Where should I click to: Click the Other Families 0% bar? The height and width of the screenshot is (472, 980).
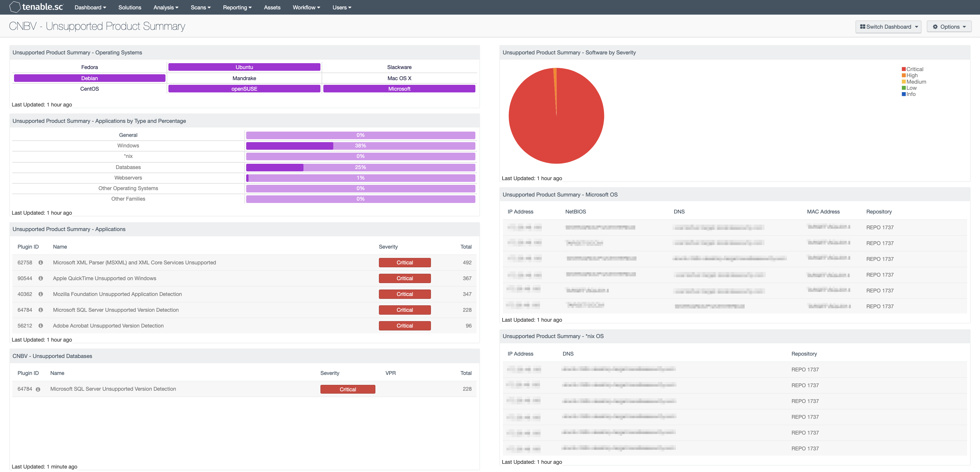pyautogui.click(x=361, y=199)
